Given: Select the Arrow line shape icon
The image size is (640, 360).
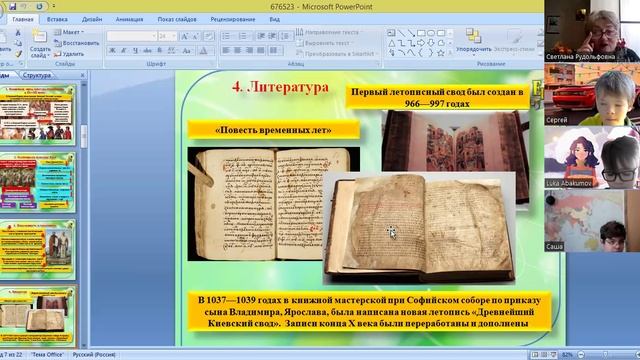Looking at the screenshot, I should pos(411,33).
